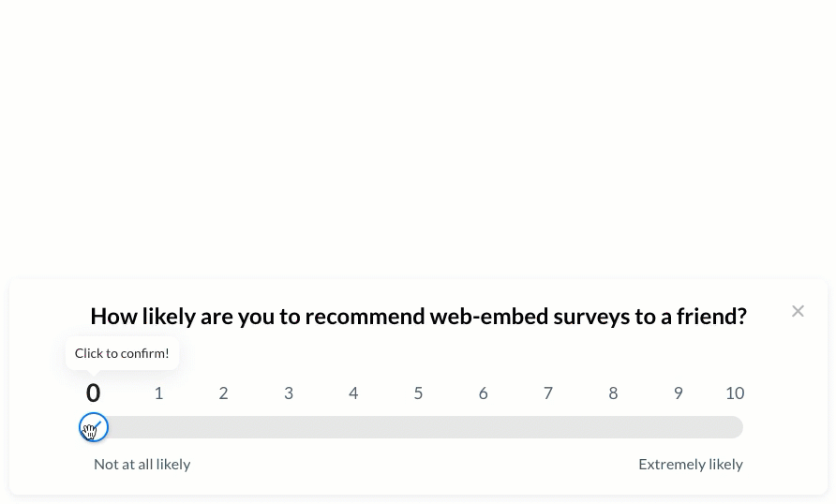Pick rating number 8

pyautogui.click(x=613, y=393)
